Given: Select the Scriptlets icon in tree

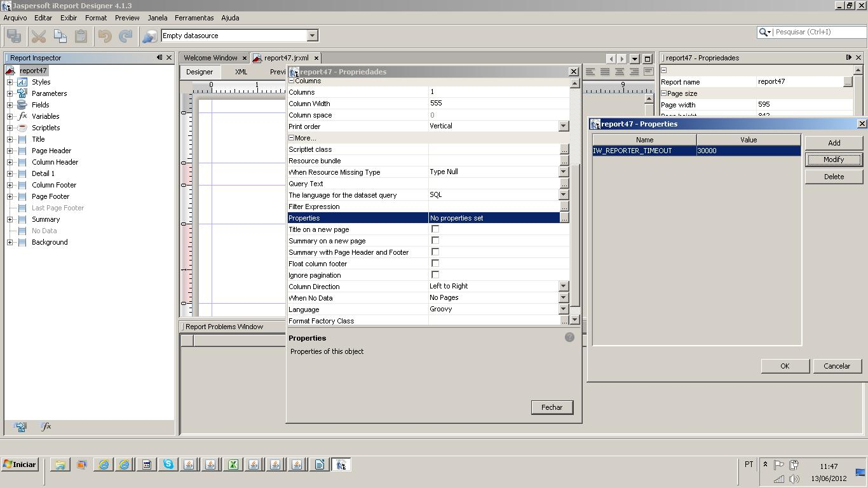Looking at the screenshot, I should pyautogui.click(x=22, y=128).
